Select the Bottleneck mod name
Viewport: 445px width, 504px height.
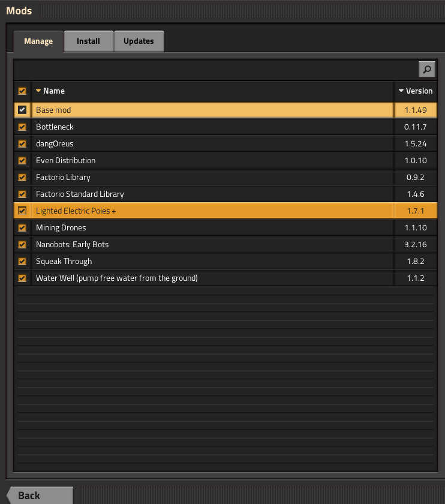[55, 127]
